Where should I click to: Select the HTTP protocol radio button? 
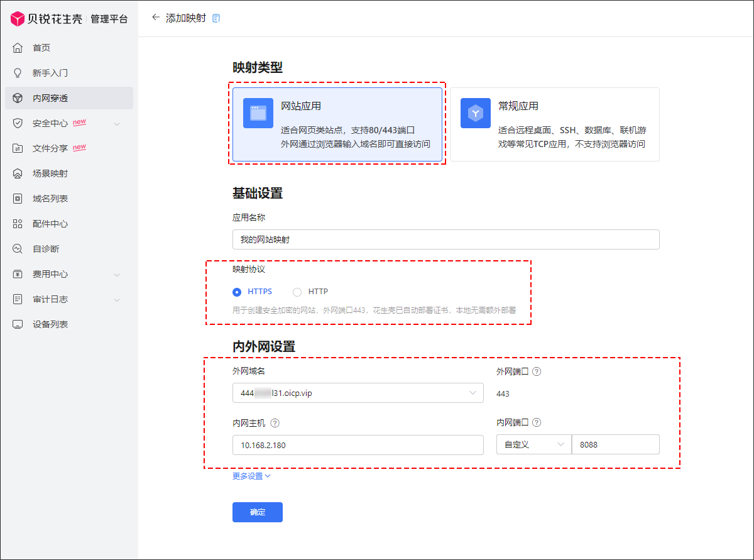coord(297,292)
